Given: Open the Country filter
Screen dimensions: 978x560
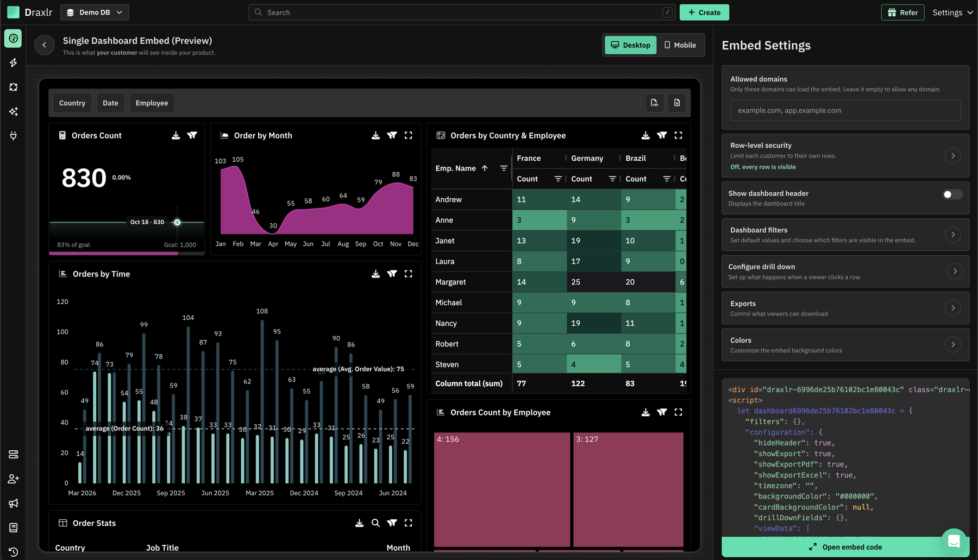Looking at the screenshot, I should pyautogui.click(x=72, y=103).
